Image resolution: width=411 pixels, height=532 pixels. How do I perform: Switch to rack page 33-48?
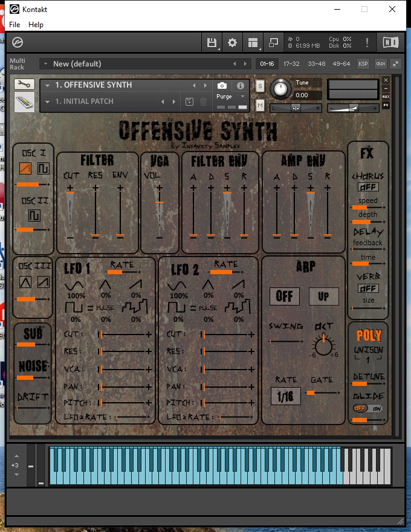pyautogui.click(x=316, y=64)
